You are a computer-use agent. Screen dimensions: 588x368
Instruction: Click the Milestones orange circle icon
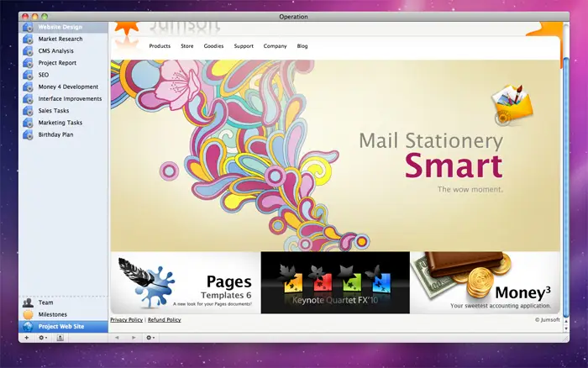(x=28, y=314)
